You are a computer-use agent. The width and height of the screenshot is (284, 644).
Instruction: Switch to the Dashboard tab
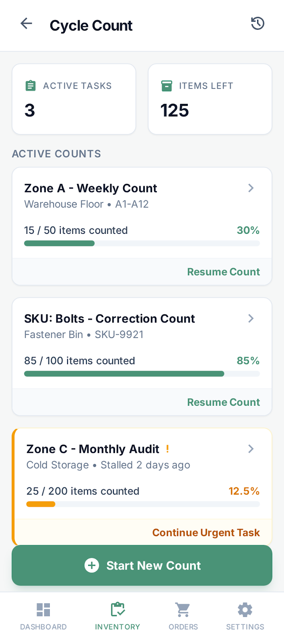(43, 616)
